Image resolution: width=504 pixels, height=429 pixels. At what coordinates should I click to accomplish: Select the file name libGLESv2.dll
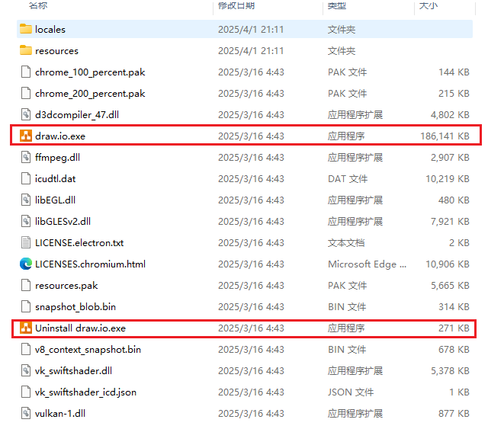coord(63,221)
